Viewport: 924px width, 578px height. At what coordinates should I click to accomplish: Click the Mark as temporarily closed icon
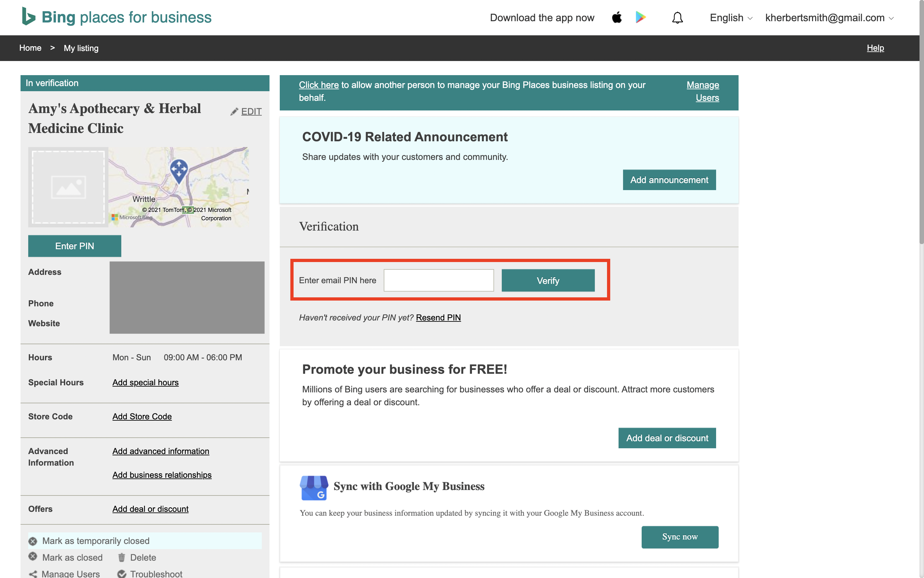pos(33,541)
